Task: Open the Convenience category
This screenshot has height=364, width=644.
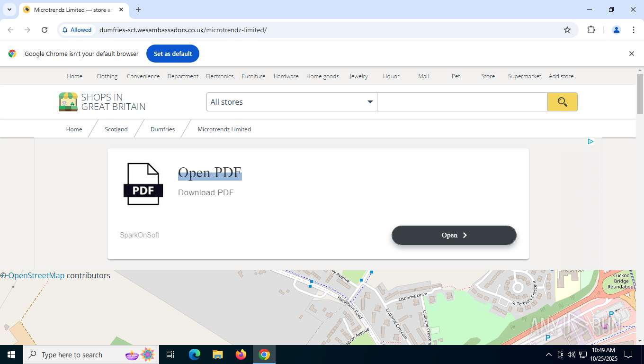Action: click(143, 76)
